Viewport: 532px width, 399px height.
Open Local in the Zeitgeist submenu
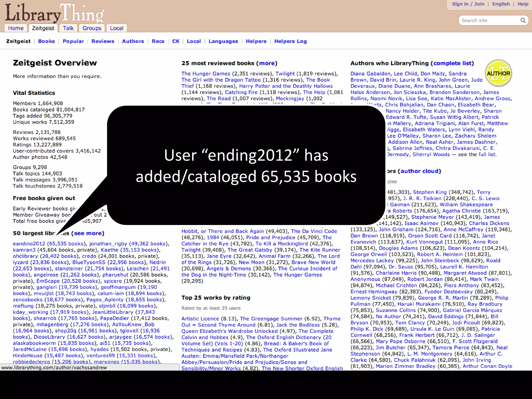point(194,41)
